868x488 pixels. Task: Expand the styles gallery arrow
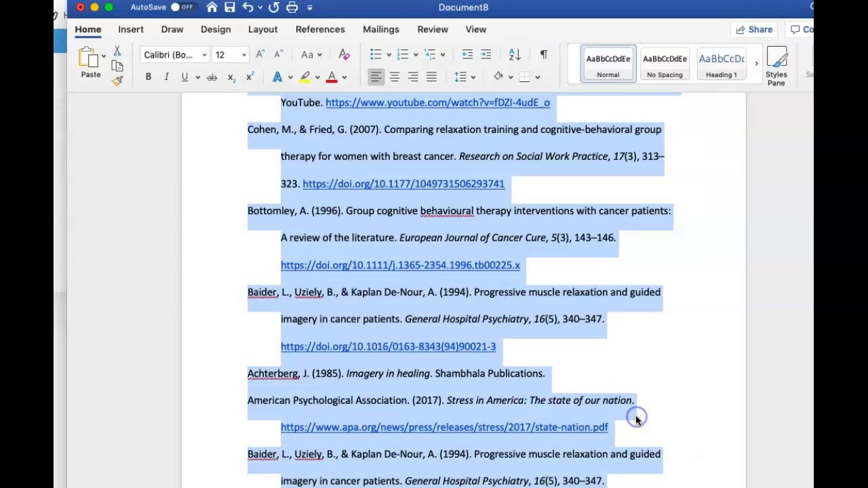tap(756, 64)
